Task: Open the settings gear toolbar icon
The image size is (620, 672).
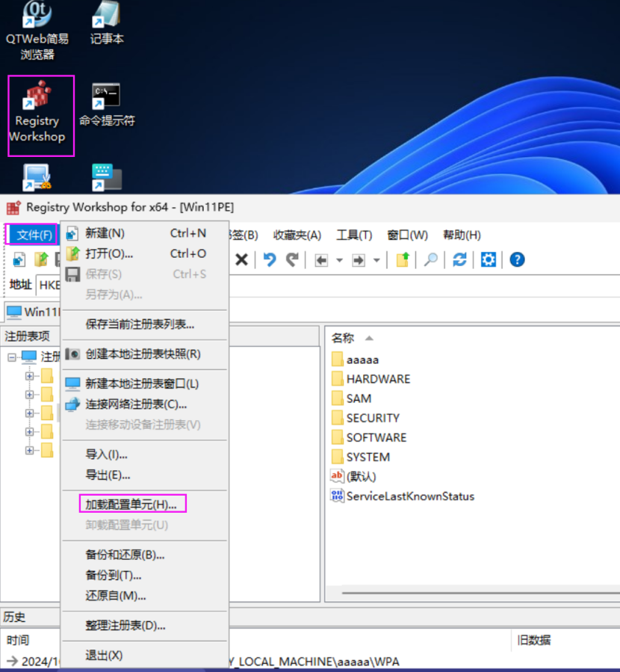Action: pyautogui.click(x=488, y=259)
